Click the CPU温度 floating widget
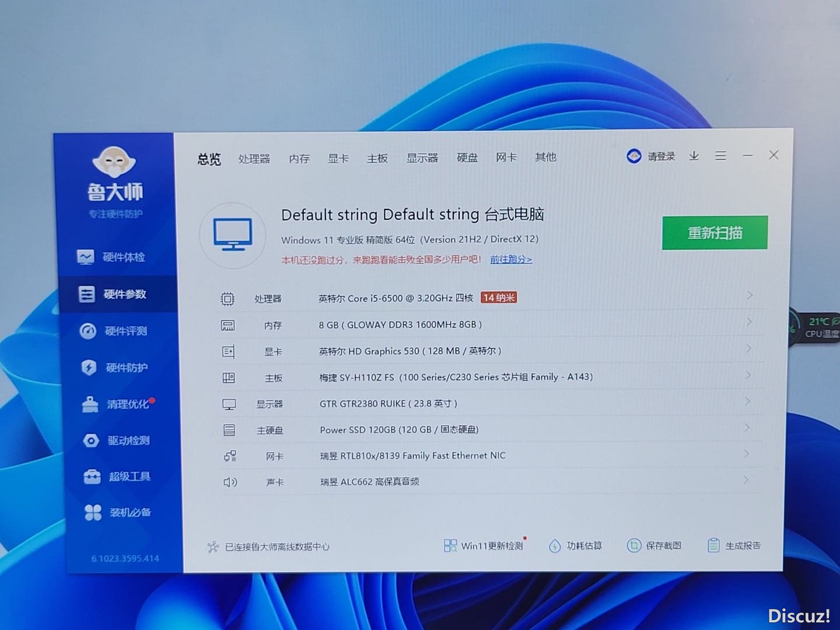 click(x=815, y=327)
